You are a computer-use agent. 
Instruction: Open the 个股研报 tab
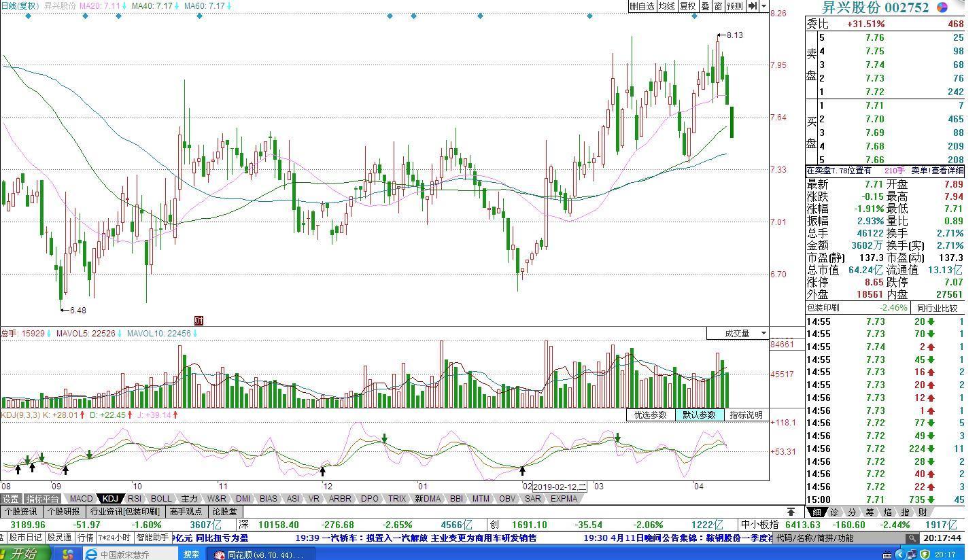(x=64, y=512)
